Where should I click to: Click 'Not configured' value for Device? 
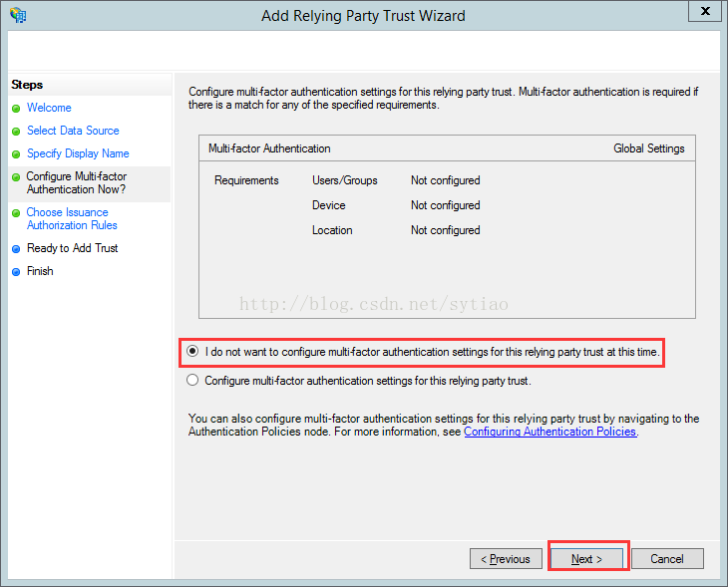[445, 205]
